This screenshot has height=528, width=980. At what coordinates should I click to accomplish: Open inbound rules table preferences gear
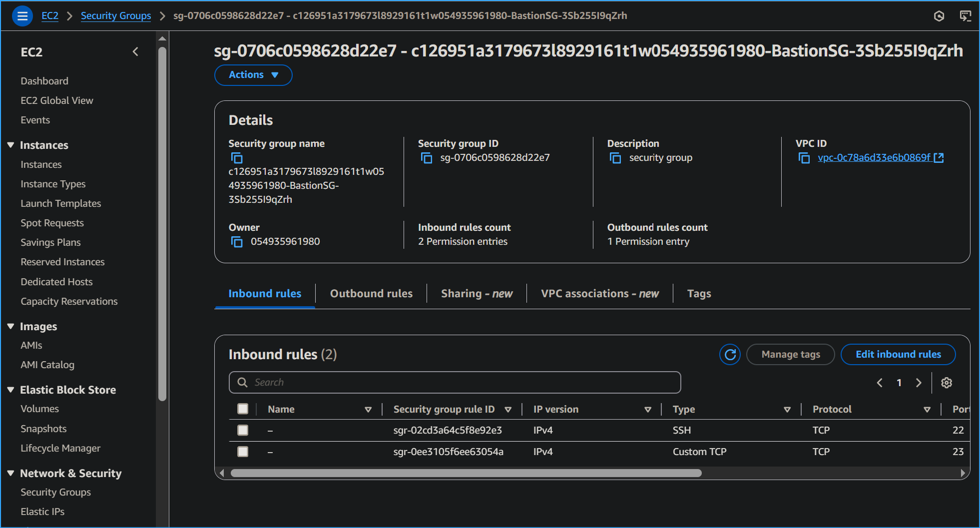click(947, 383)
